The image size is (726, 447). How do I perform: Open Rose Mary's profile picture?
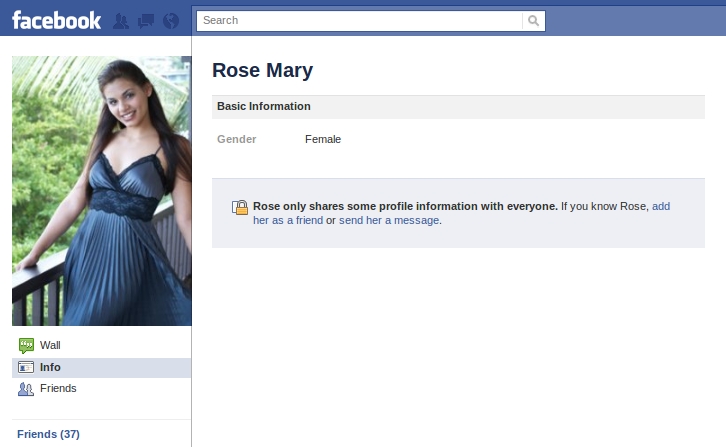tap(101, 191)
